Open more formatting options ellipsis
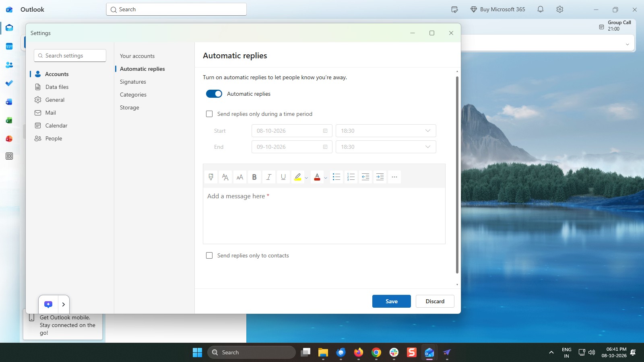This screenshot has height=362, width=644. (394, 177)
